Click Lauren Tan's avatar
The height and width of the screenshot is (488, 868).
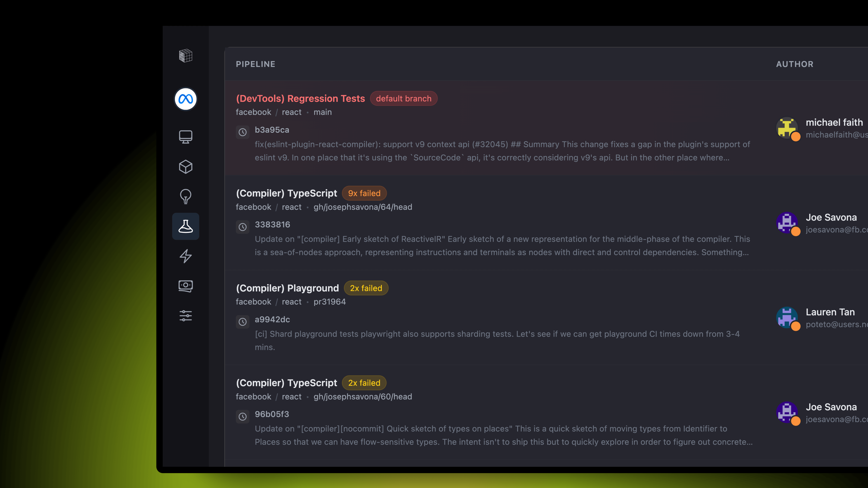click(x=787, y=317)
